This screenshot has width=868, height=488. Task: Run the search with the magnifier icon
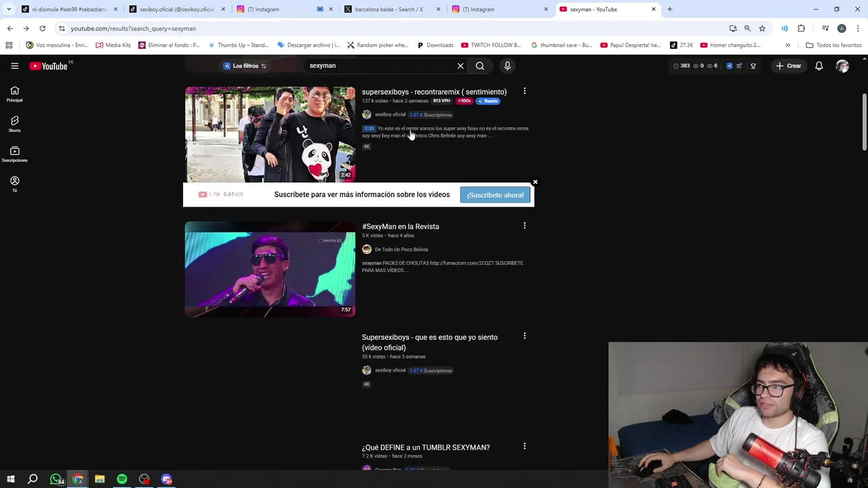tap(480, 66)
